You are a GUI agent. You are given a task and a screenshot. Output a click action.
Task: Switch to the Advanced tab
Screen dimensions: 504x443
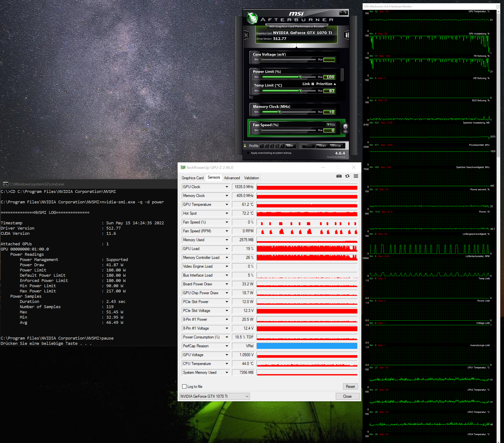pos(232,178)
